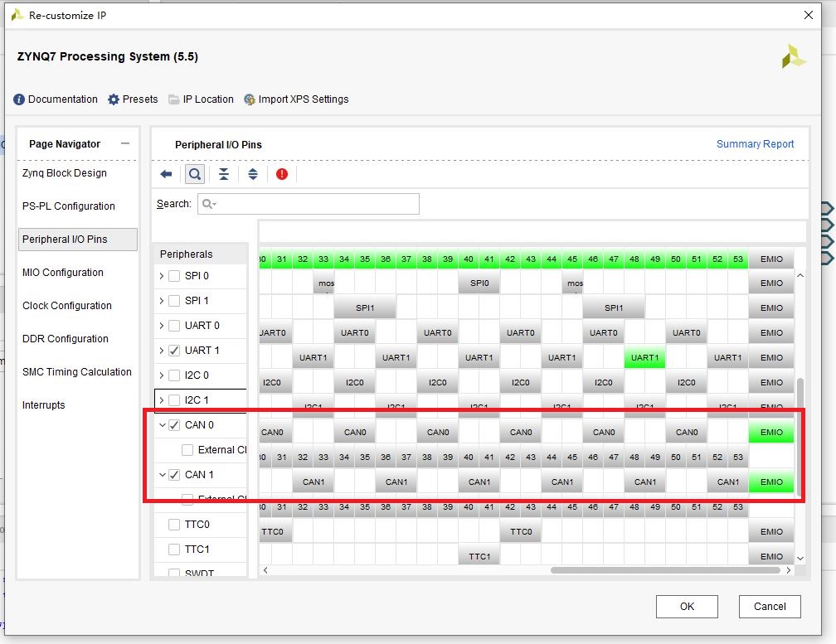836x644 pixels.
Task: Click the search field magnifier dropdown
Action: point(209,204)
